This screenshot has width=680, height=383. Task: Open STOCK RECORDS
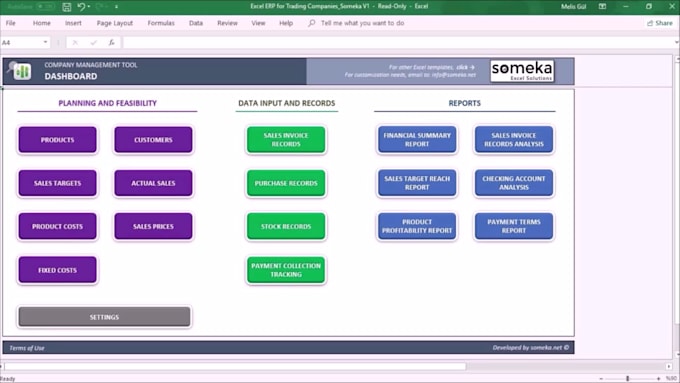coord(286,226)
